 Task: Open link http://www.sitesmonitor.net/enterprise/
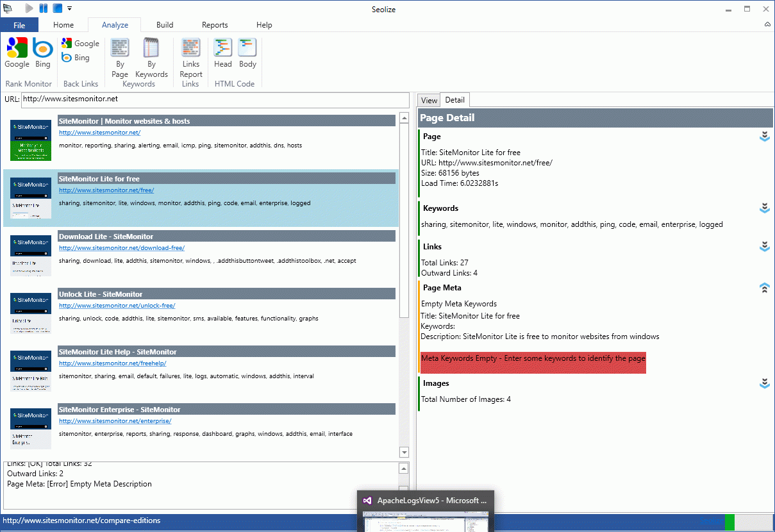tap(115, 421)
